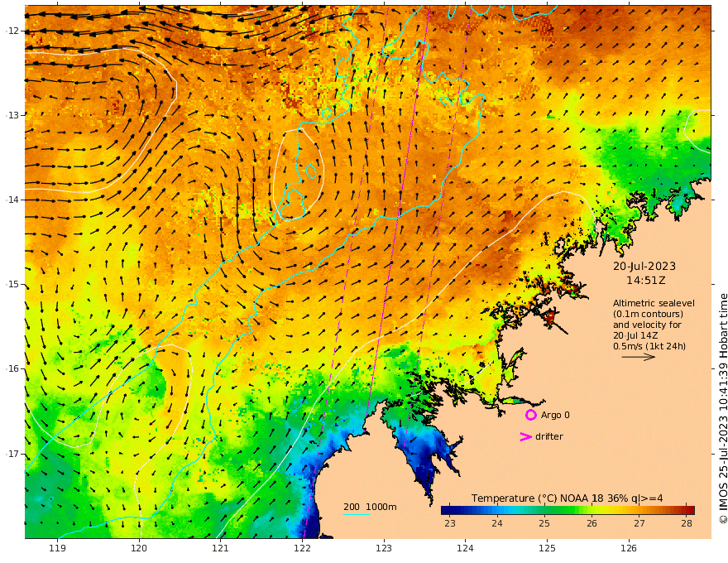Click the 28 value on temperature scale
Screen dimensions: 728x563
coord(687,523)
